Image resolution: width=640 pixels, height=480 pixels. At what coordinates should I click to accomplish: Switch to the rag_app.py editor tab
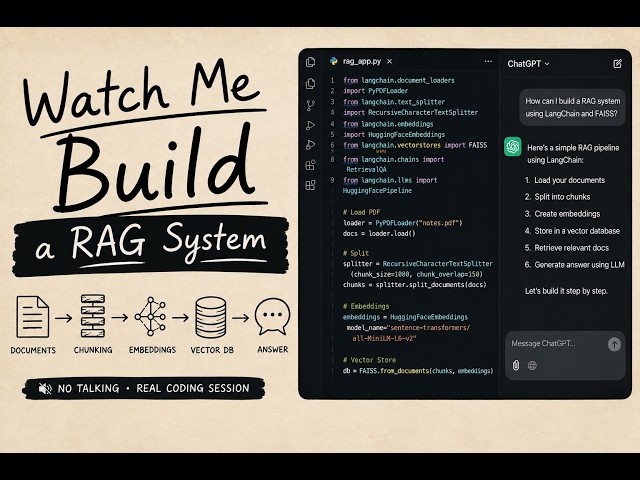pyautogui.click(x=362, y=61)
